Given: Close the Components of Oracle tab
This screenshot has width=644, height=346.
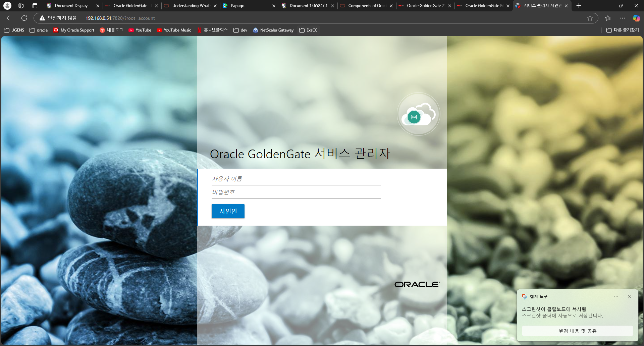Looking at the screenshot, I should click(x=391, y=6).
